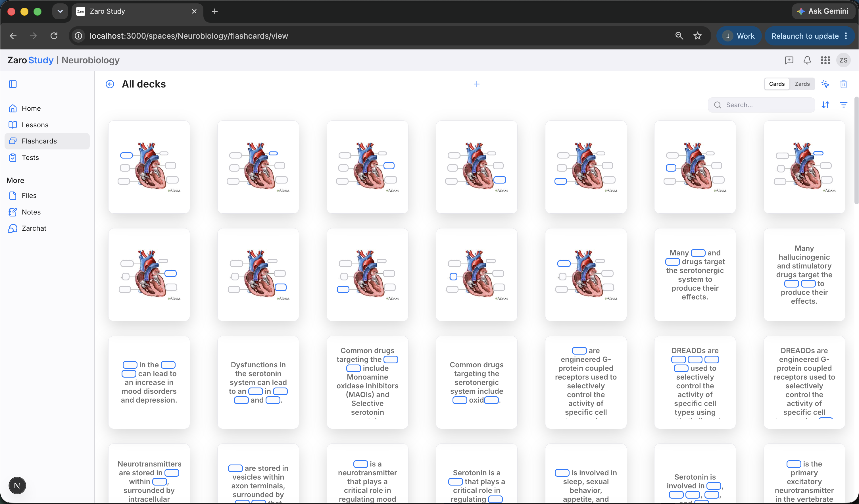This screenshot has height=504, width=859.
Task: Open the 'Many ... and ... drugs target' card
Action: pyautogui.click(x=695, y=274)
